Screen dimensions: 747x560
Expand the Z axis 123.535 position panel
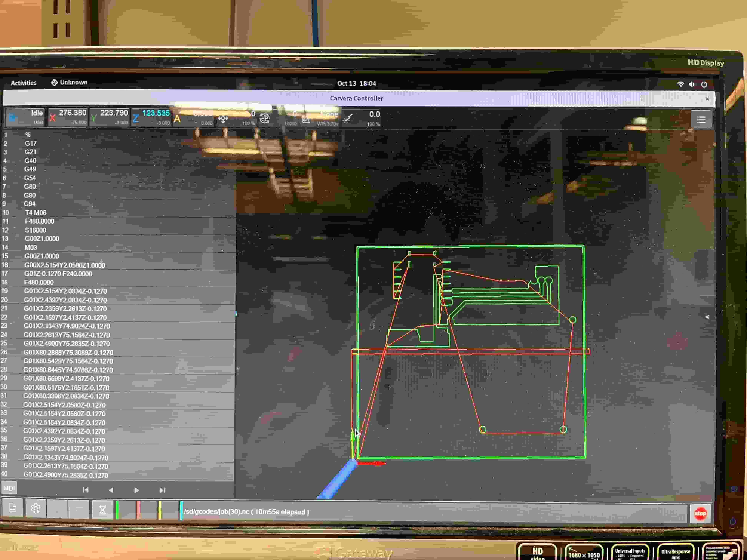[151, 117]
